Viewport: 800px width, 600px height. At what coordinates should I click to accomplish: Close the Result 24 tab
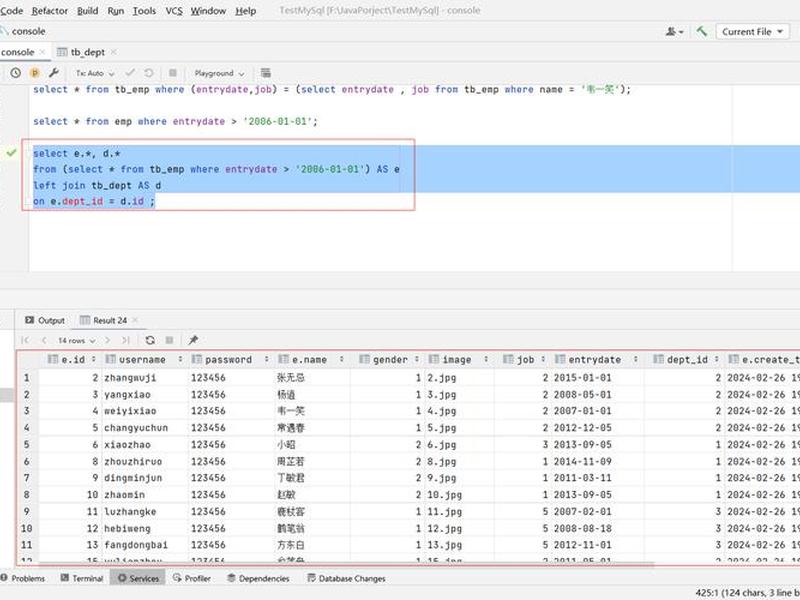click(x=135, y=320)
